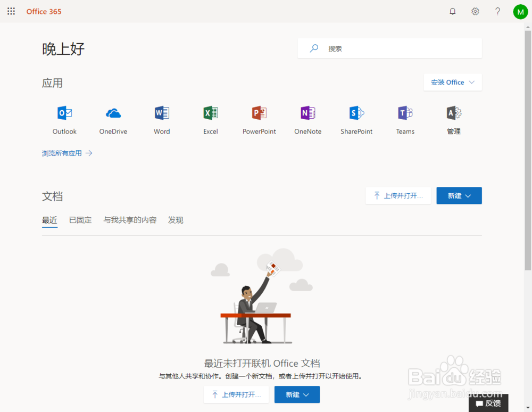Open settings gear in header
The height and width of the screenshot is (412, 532).
(475, 11)
